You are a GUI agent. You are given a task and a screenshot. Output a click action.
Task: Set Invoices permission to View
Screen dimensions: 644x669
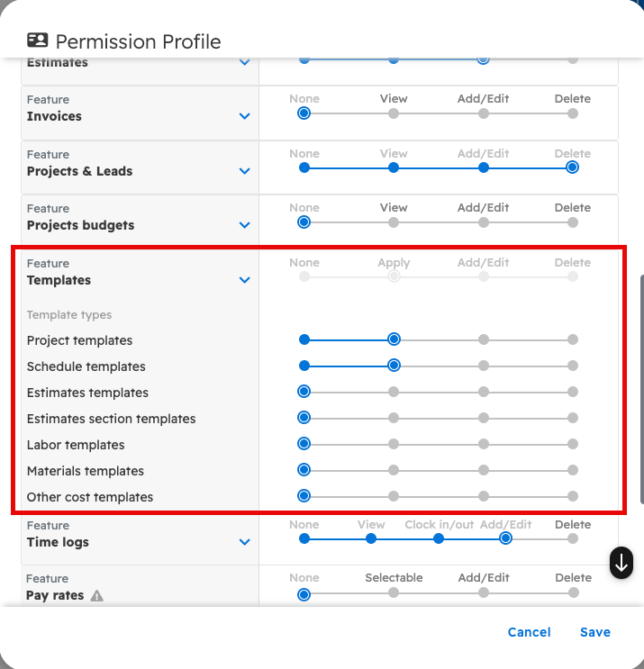(x=394, y=113)
